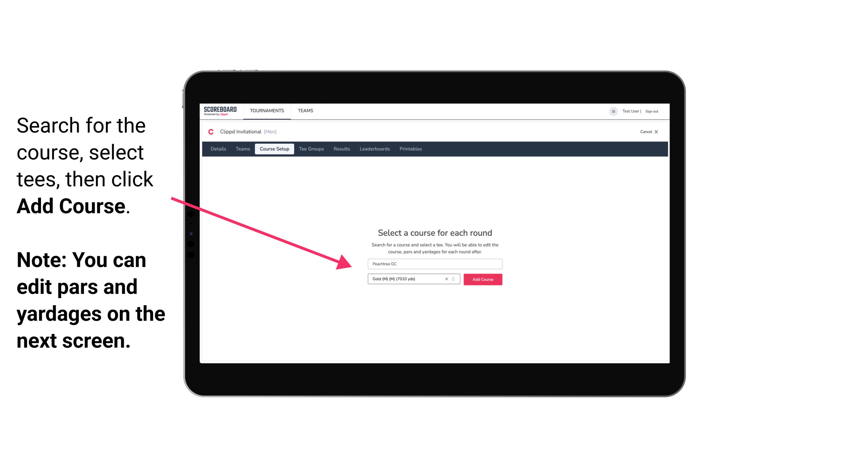Click Add Course button
This screenshot has width=868, height=467.
(x=482, y=279)
